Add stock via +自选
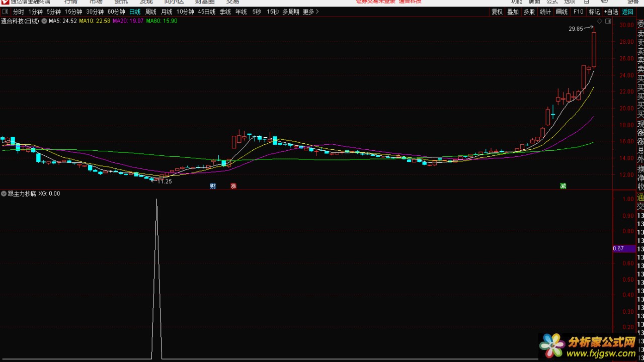 point(611,12)
